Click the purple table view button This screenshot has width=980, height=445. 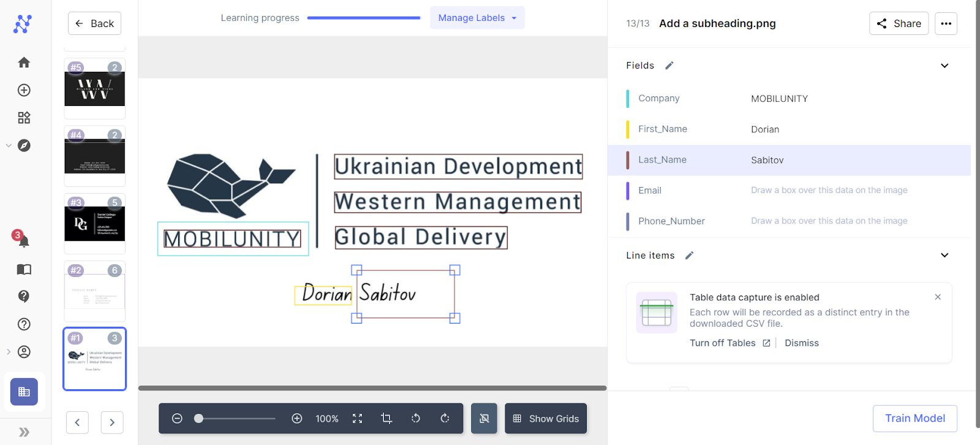point(24,392)
